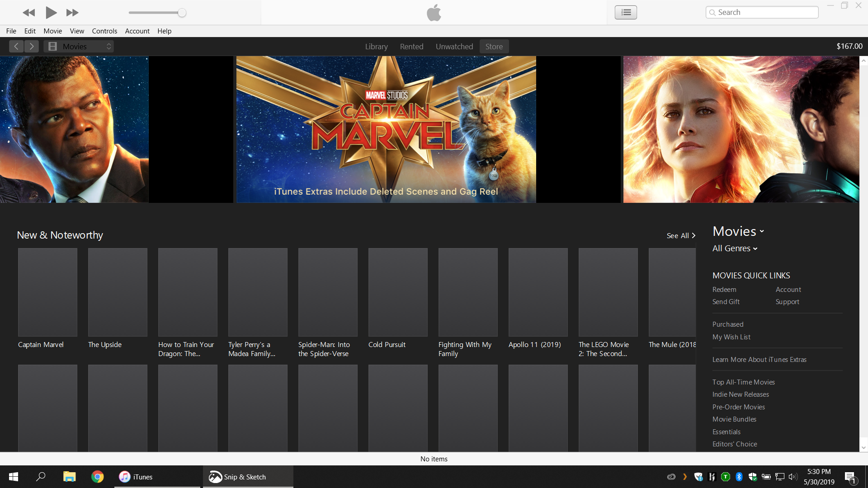The height and width of the screenshot is (488, 868).
Task: Open the Movies media type dropdown
Action: point(79,47)
